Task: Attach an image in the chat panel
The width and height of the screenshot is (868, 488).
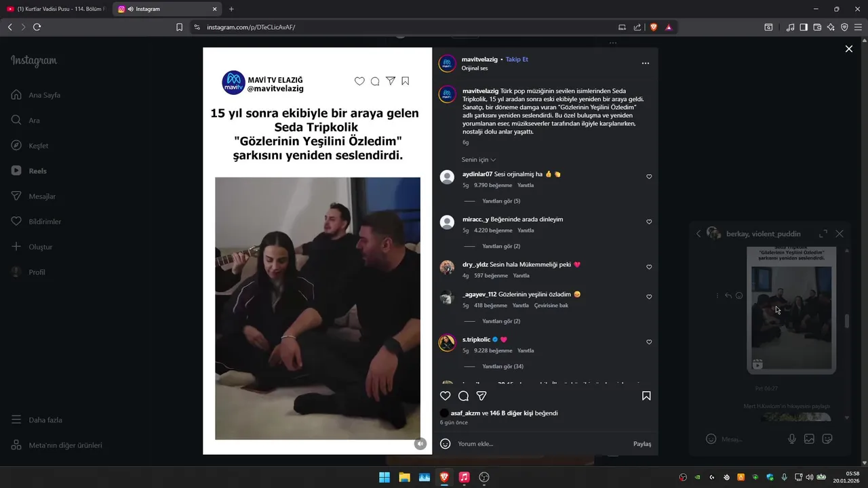Action: 809,439
